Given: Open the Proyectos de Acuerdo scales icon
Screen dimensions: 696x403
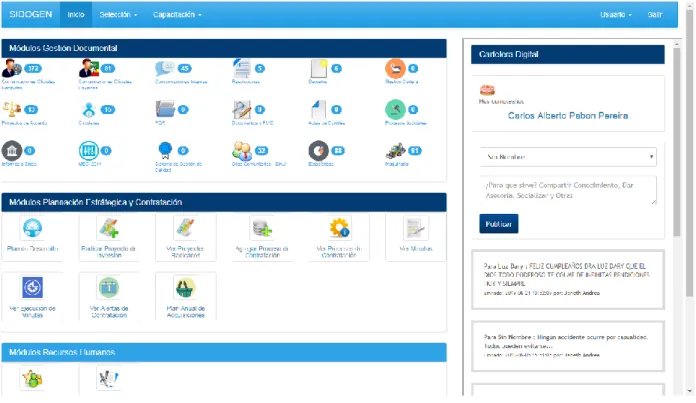Looking at the screenshot, I should pos(12,109).
